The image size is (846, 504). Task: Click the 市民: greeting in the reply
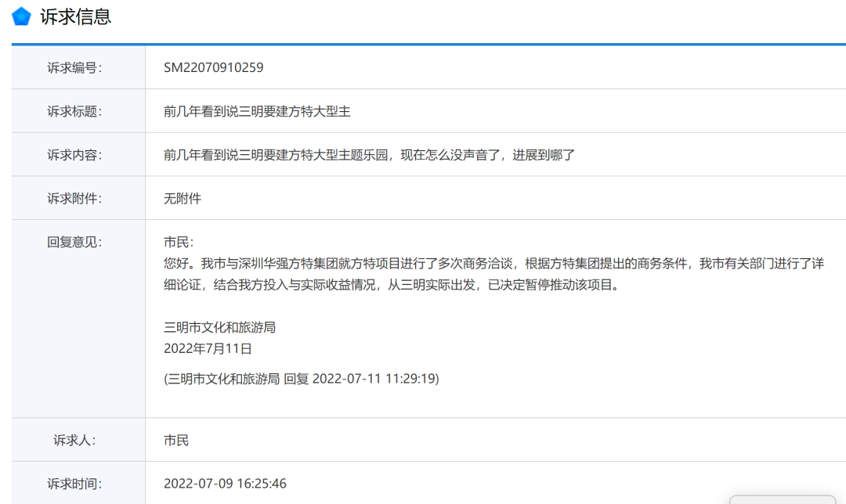178,242
